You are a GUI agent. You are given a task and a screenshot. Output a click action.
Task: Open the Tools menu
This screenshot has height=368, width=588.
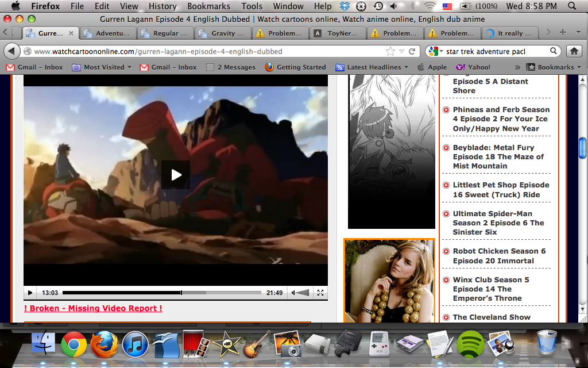252,6
